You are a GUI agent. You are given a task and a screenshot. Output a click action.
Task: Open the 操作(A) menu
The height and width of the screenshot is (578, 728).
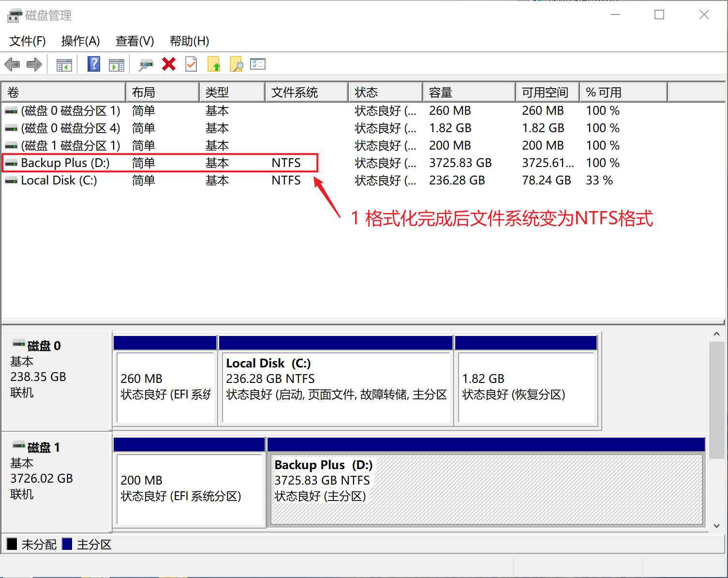coord(80,41)
